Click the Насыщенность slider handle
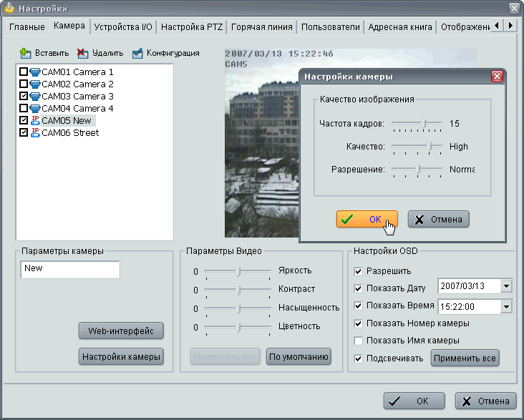524x420 pixels. tap(238, 308)
